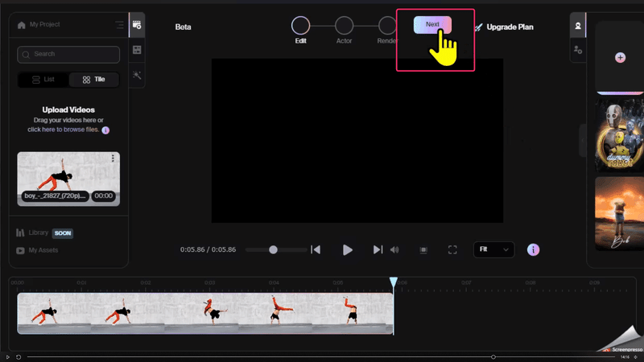Select the Bob character card
Viewport: 644px width, 362px height.
pyautogui.click(x=619, y=213)
